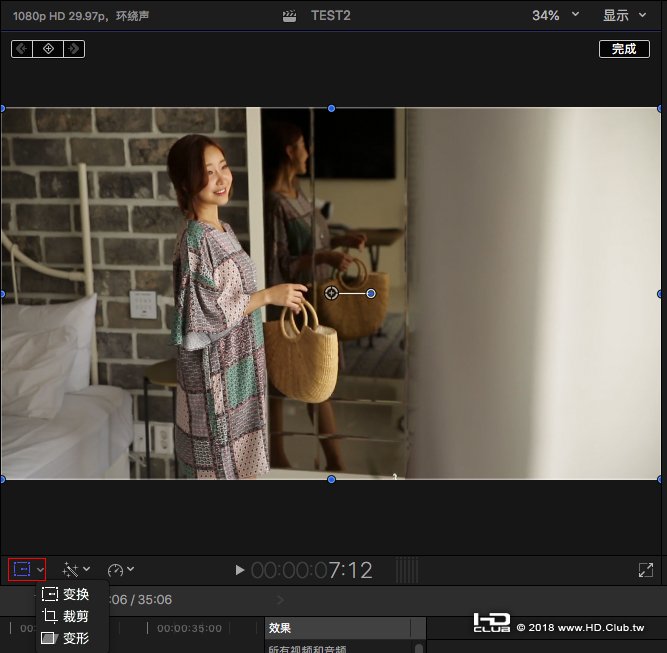Click the bottom left corner transform handle
Image resolution: width=667 pixels, height=653 pixels.
point(2,479)
